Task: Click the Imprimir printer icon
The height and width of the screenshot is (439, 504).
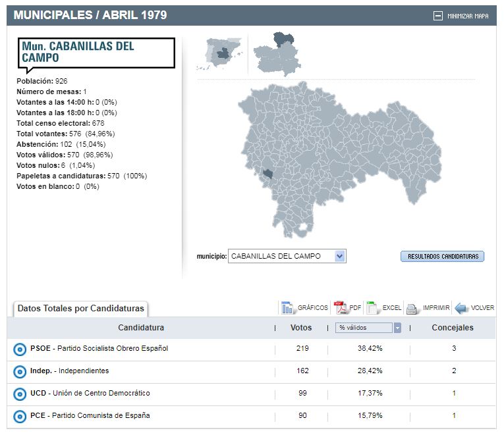Action: coord(413,308)
